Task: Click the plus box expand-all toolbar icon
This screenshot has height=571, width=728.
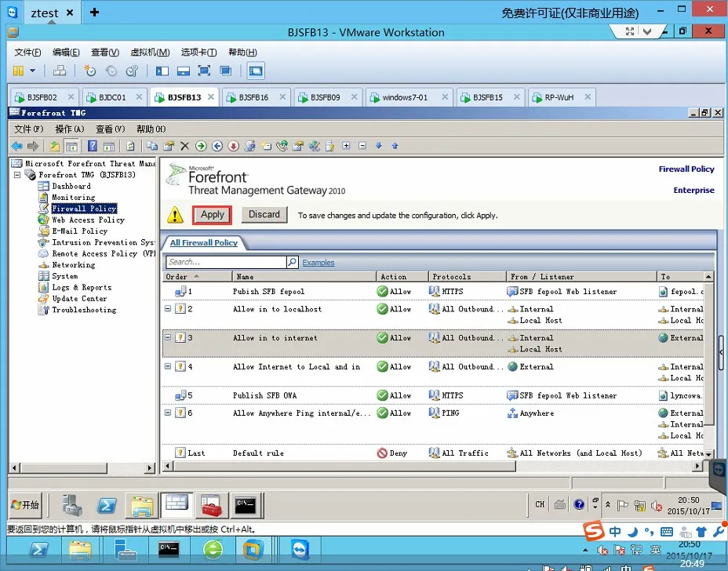Action: coord(347,146)
